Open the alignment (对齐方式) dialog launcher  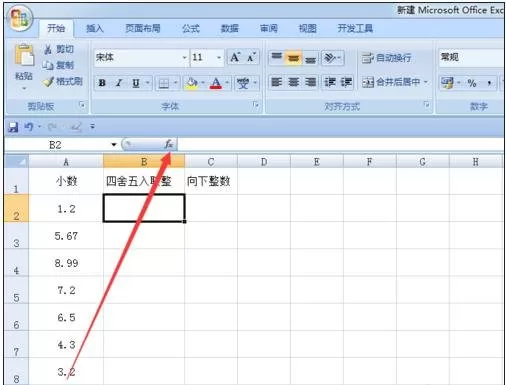426,105
